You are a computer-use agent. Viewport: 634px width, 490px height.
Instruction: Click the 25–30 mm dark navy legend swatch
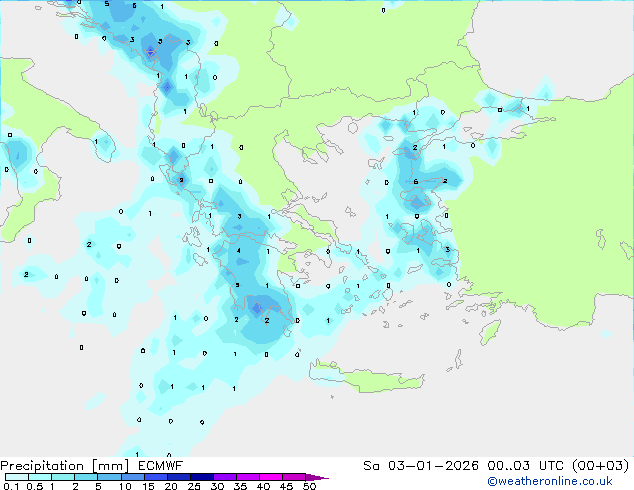point(202,477)
